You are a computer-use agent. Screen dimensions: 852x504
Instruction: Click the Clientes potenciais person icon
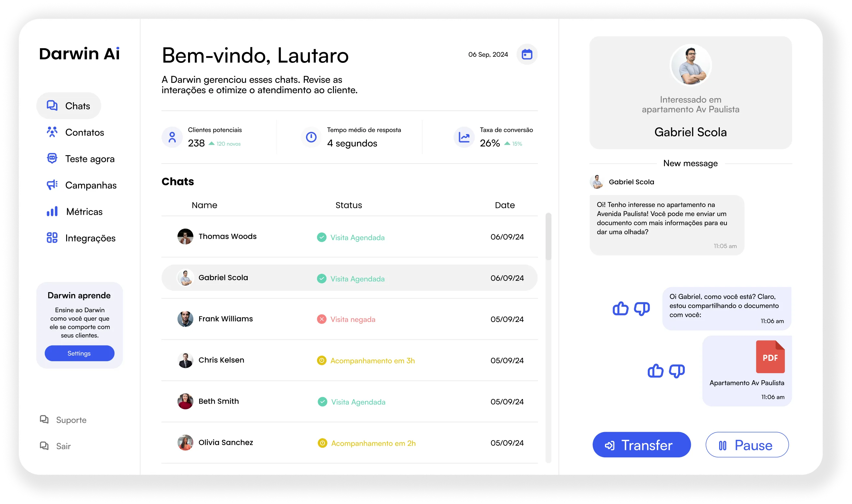point(172,137)
